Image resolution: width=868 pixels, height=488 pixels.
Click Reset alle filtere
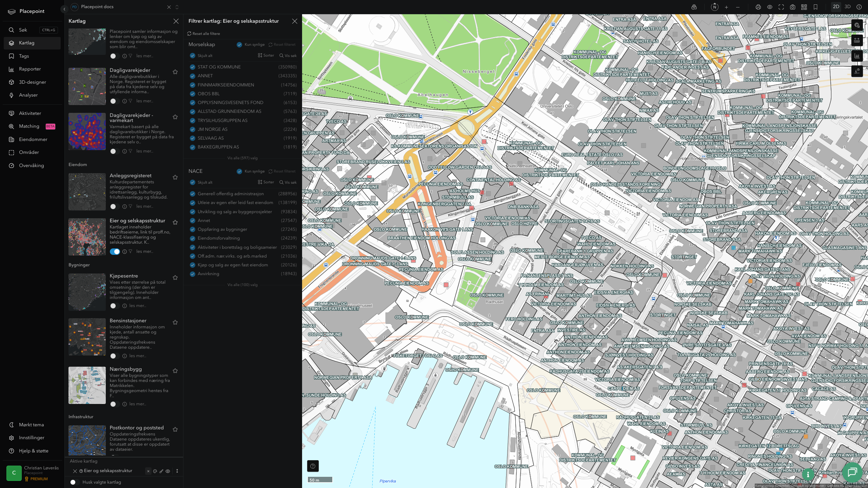[203, 34]
